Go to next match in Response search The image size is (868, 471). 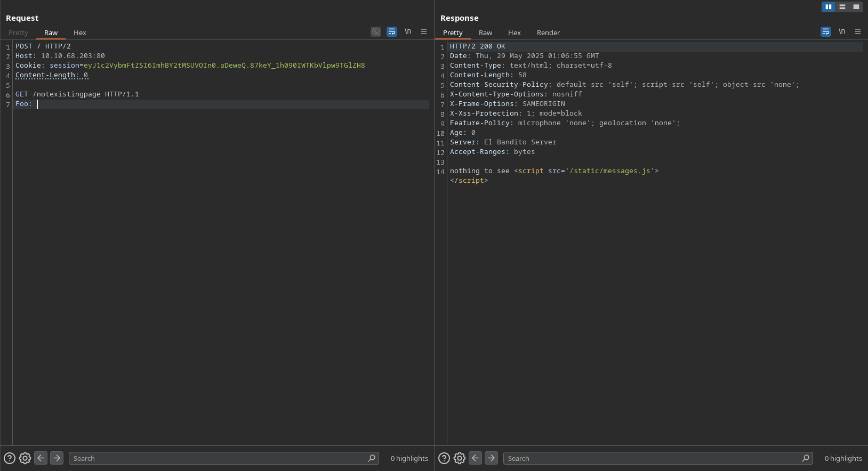click(x=491, y=458)
